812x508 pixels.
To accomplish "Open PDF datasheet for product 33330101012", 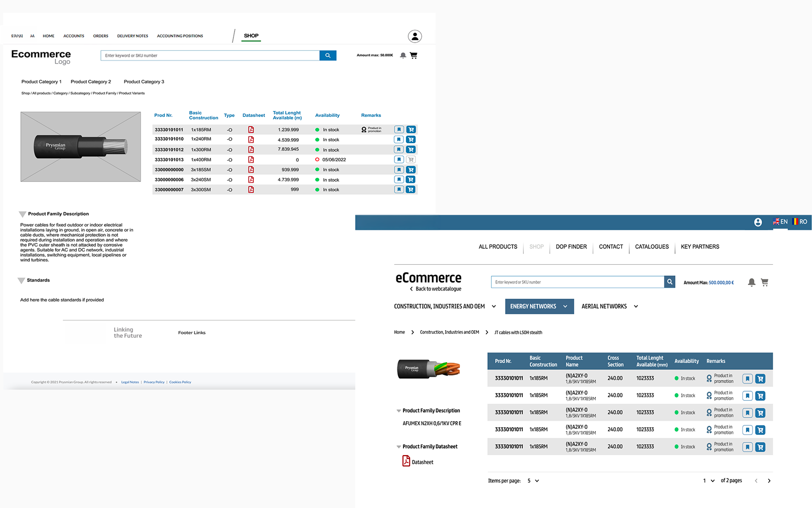I will [251, 149].
